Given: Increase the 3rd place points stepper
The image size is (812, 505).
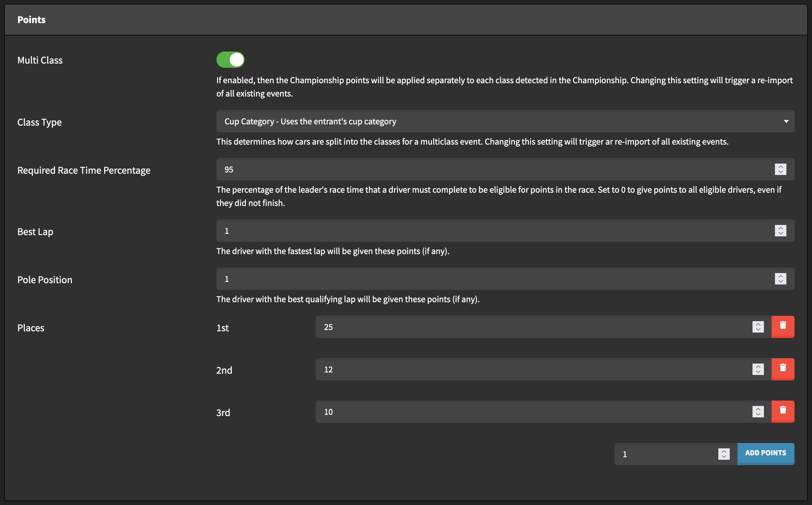Looking at the screenshot, I should coord(758,409).
